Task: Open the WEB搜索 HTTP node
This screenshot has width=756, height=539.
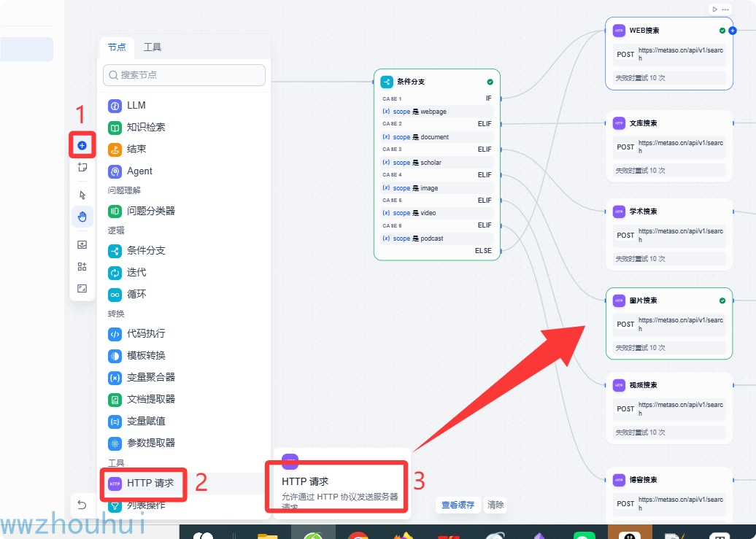Action: [x=669, y=53]
